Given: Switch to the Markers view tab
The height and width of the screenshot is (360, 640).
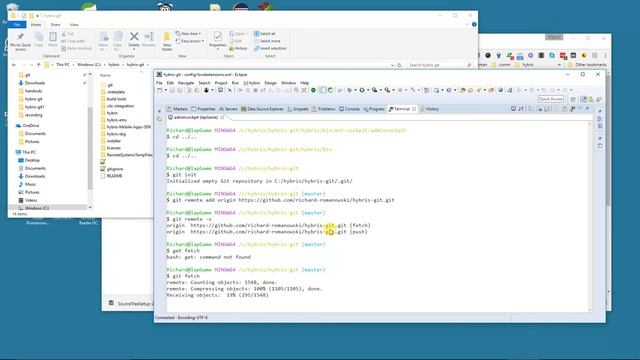Looking at the screenshot, I should [177, 109].
